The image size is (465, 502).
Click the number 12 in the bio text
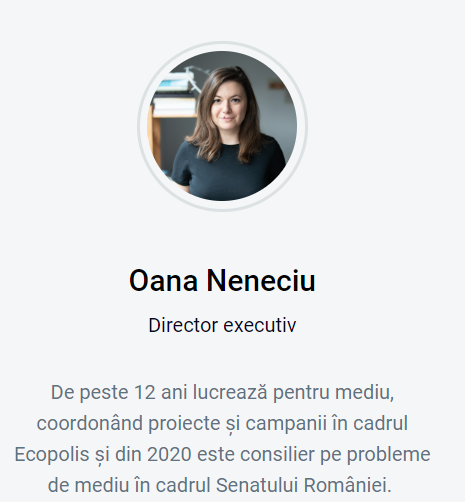(x=145, y=392)
